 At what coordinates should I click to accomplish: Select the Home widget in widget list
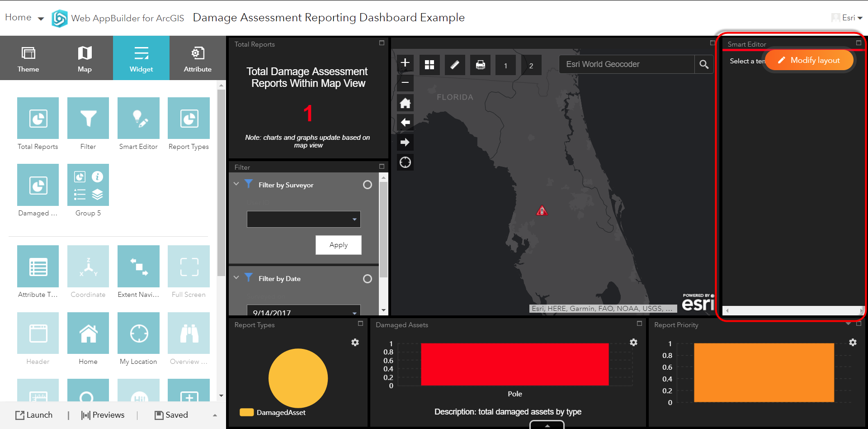coord(88,333)
